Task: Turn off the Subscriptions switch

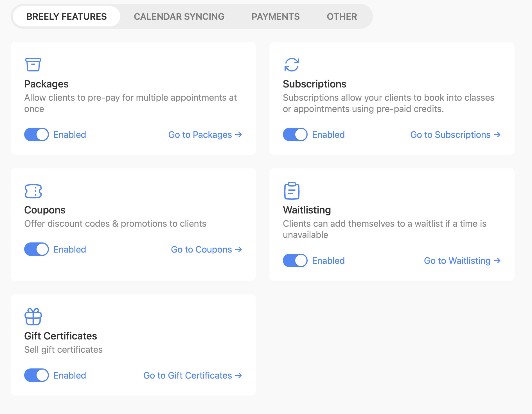Action: click(295, 134)
